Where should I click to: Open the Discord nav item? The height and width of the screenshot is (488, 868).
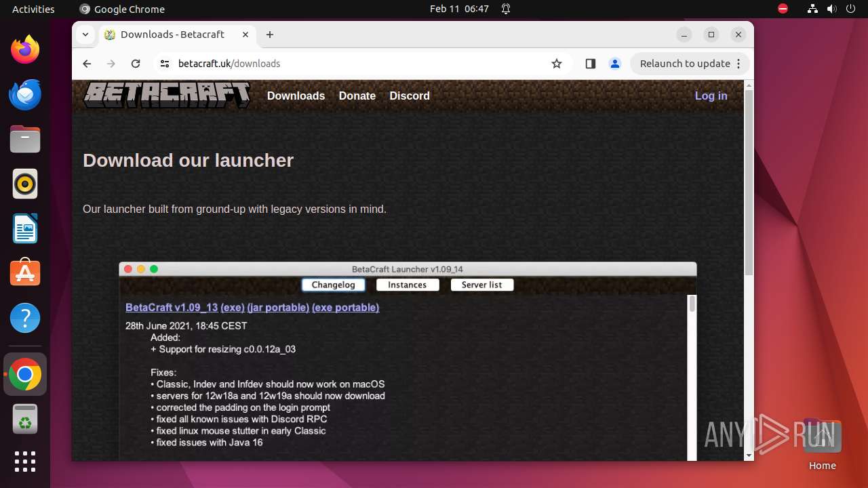[410, 96]
